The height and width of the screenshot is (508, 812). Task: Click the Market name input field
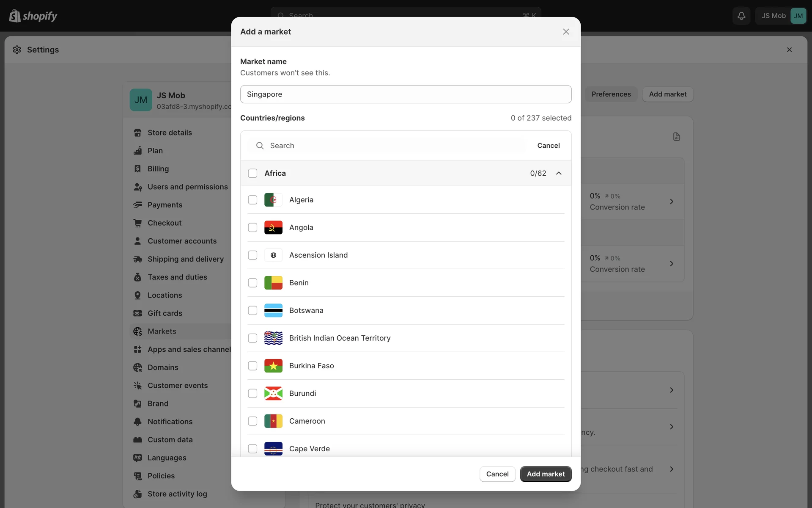[x=405, y=94]
